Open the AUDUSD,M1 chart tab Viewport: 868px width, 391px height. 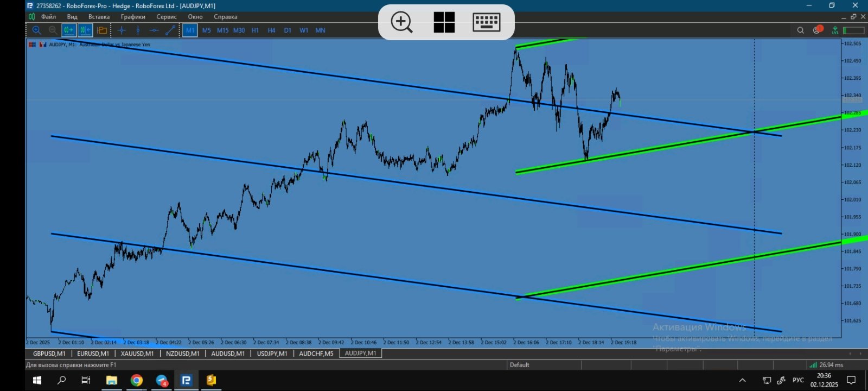coord(228,354)
